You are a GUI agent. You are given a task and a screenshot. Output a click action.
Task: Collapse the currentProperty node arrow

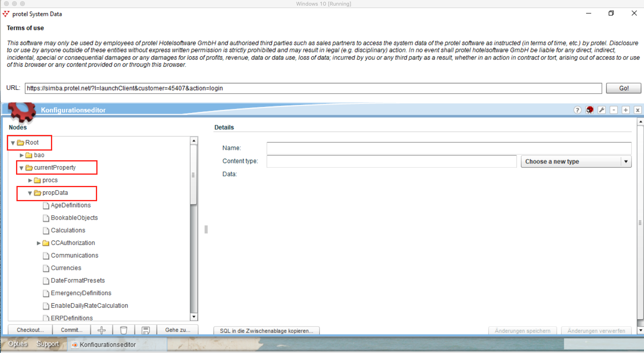point(21,168)
